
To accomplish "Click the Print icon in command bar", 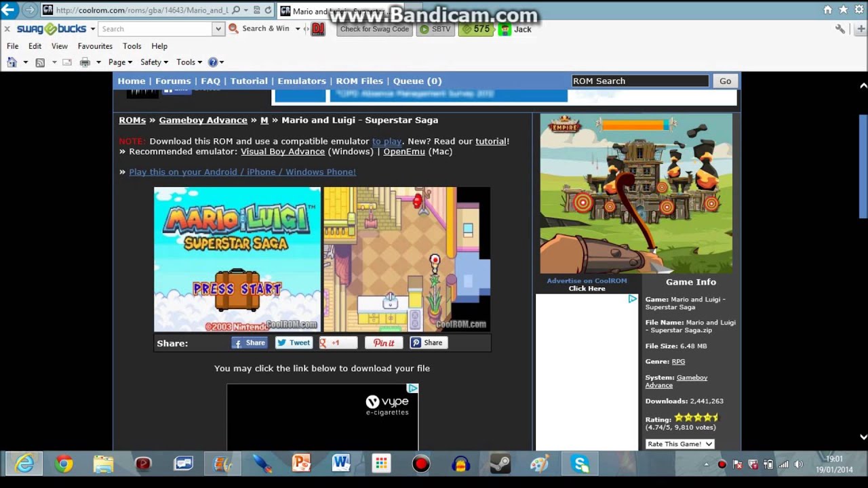I will point(85,62).
